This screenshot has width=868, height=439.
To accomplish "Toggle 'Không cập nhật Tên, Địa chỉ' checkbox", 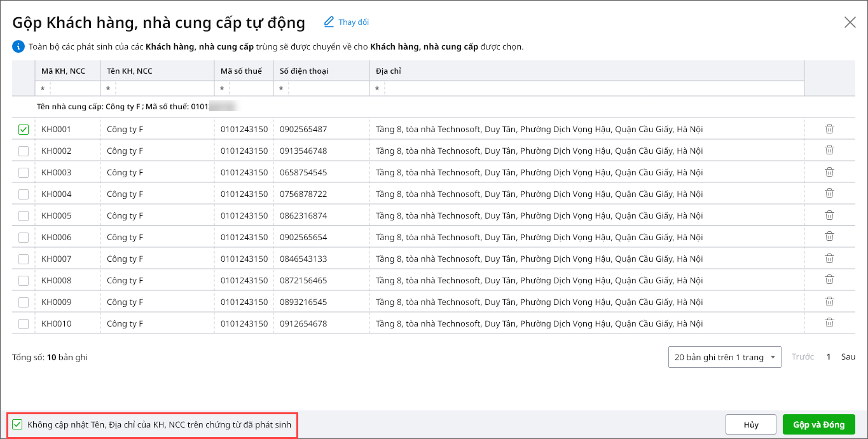I will pos(18,424).
